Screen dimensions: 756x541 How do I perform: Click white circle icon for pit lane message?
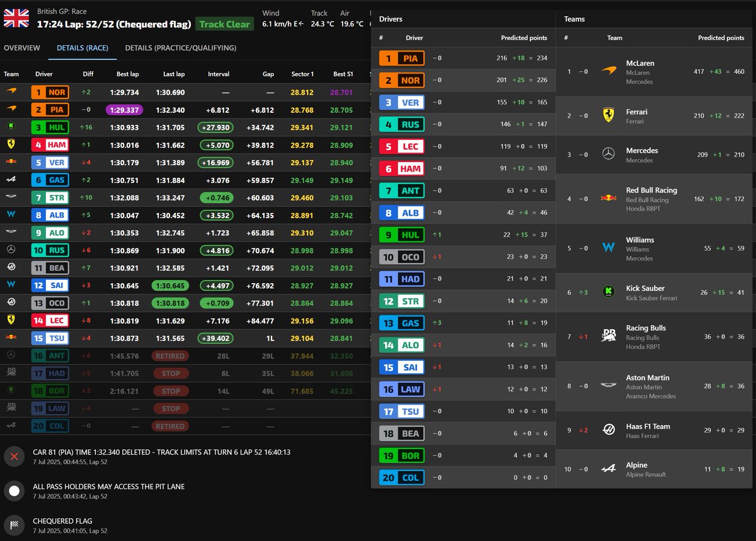[x=14, y=491]
